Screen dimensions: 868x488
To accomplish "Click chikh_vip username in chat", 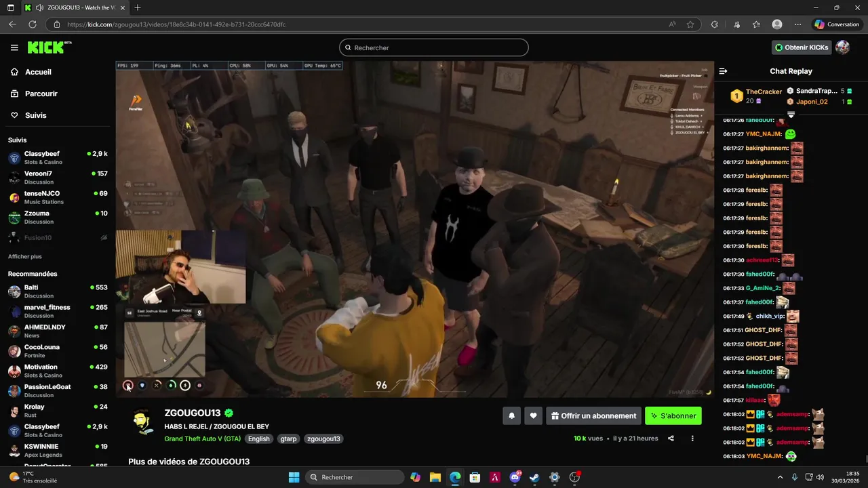I will 770,316.
